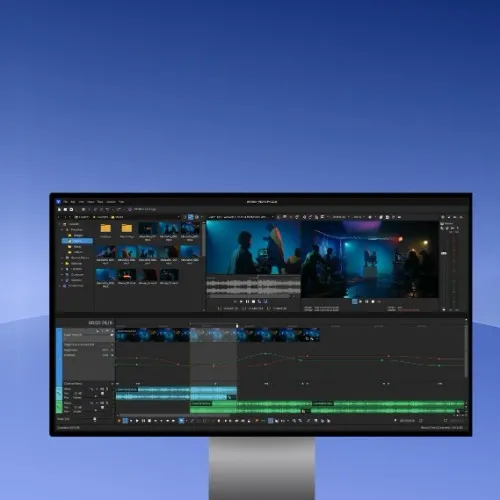500x500 pixels.
Task: Click the Trimmer audio waveform area
Action: pyautogui.click(x=253, y=287)
